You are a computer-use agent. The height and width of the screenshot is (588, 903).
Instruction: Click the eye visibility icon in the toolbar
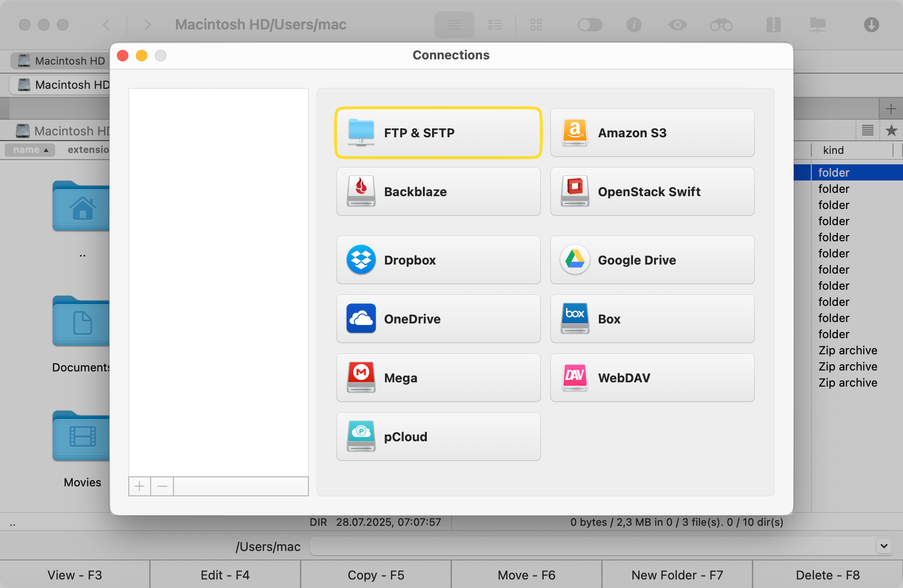(x=678, y=24)
